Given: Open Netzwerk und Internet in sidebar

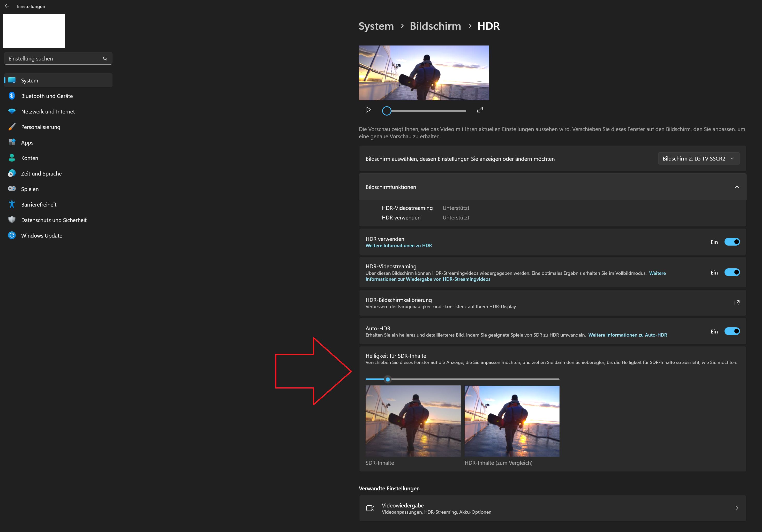Looking at the screenshot, I should pos(48,111).
